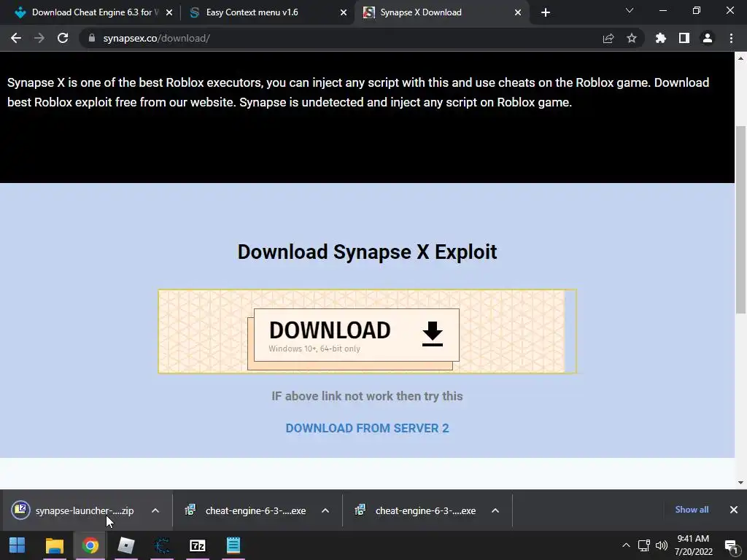Image resolution: width=747 pixels, height=560 pixels.
Task: Open the Notepad taskbar icon
Action: tap(233, 545)
